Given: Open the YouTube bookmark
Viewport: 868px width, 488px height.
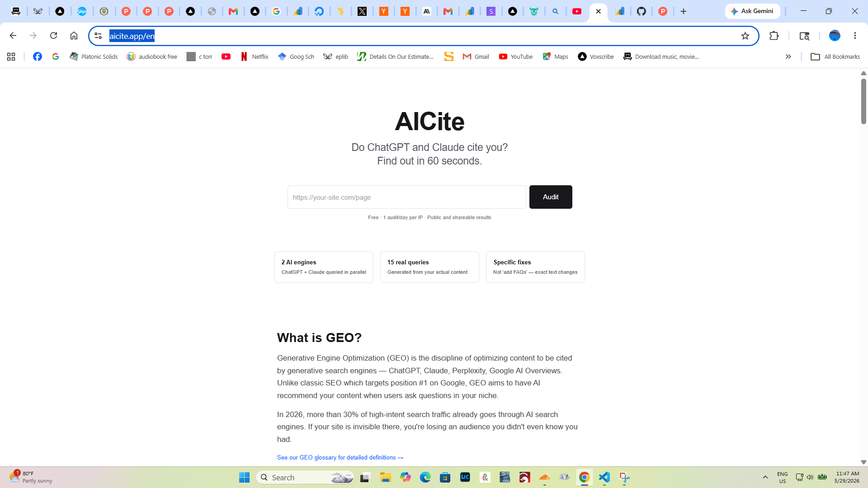Looking at the screenshot, I should [515, 56].
